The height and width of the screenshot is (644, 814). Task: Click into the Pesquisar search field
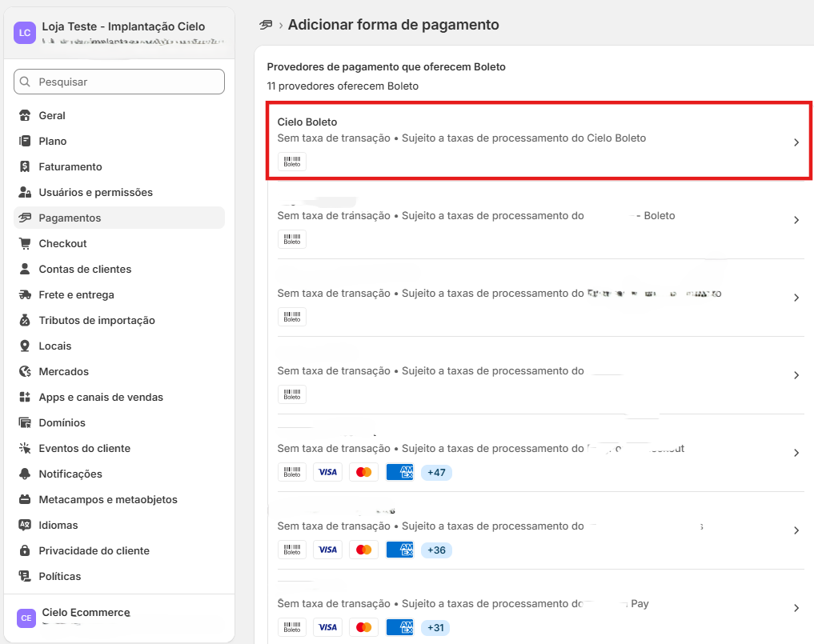coord(119,82)
